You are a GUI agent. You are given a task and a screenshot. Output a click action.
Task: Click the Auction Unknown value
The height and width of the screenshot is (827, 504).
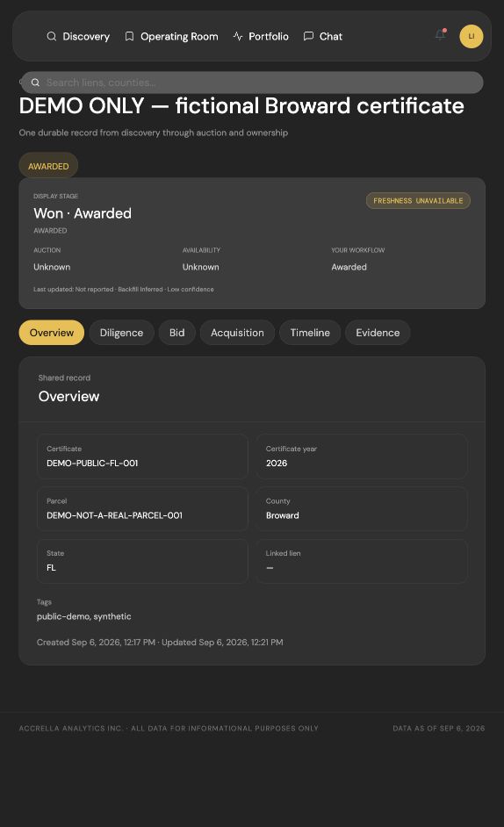[x=52, y=267]
